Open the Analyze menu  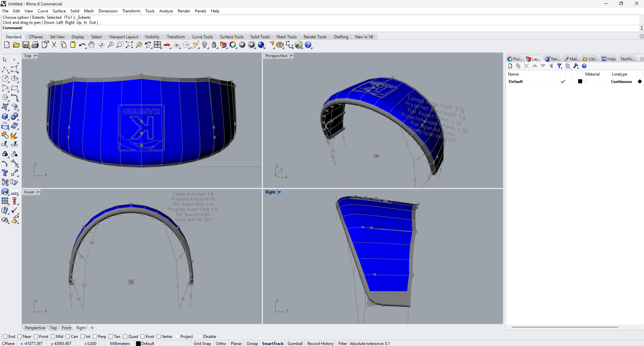click(166, 11)
